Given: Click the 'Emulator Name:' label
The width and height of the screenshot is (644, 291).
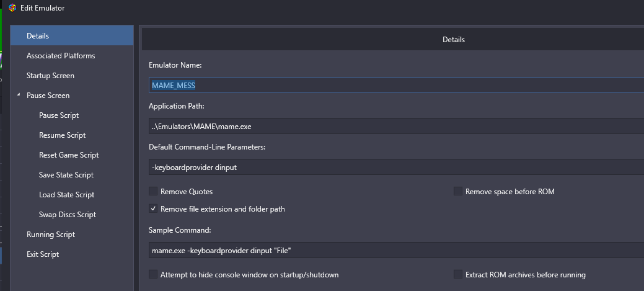Looking at the screenshot, I should [175, 65].
